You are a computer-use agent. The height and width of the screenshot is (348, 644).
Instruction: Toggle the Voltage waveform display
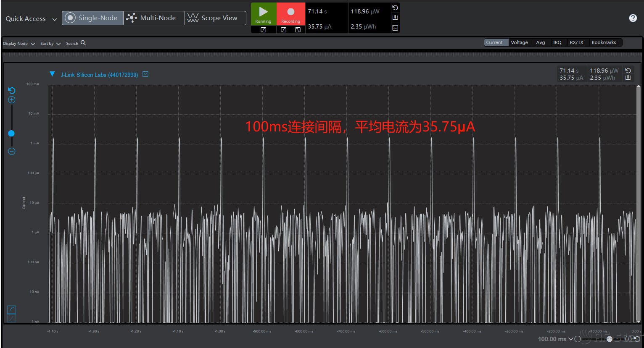click(519, 42)
